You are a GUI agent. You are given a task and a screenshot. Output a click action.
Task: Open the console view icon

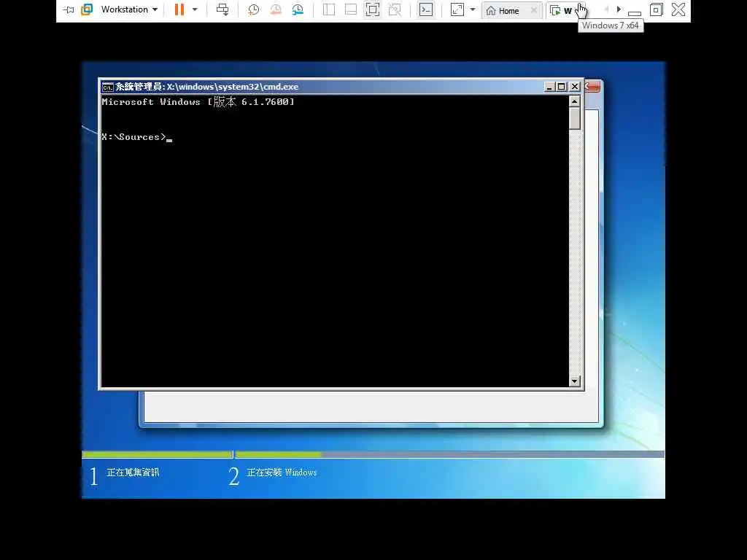pos(426,9)
